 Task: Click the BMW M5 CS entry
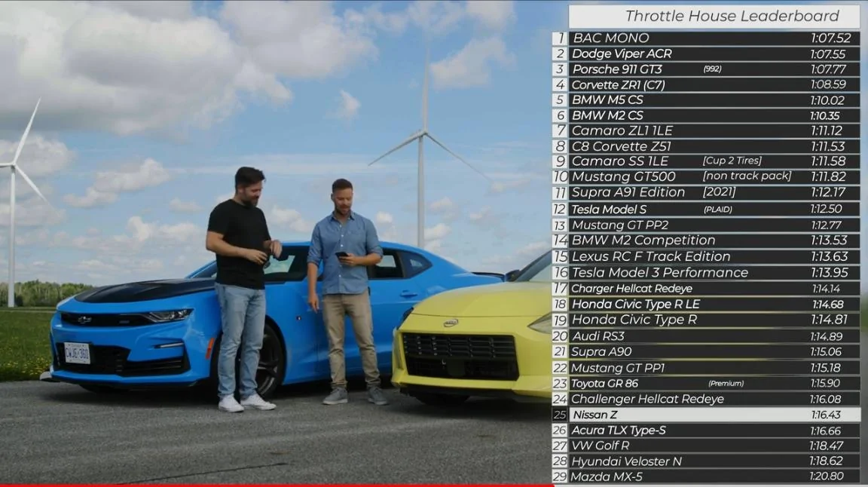coord(714,100)
